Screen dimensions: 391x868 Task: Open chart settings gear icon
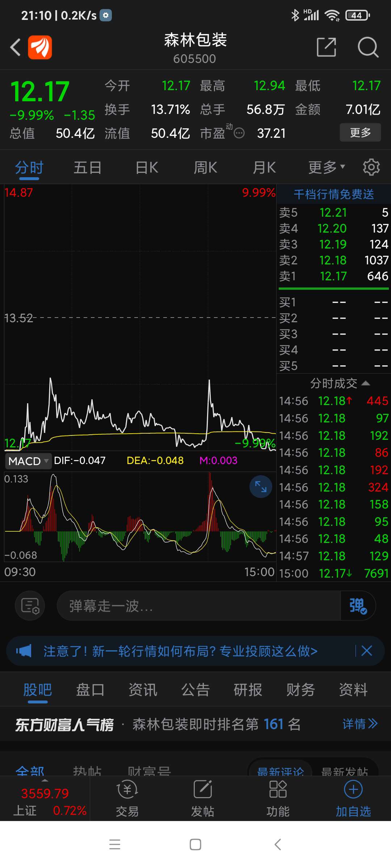point(371,167)
